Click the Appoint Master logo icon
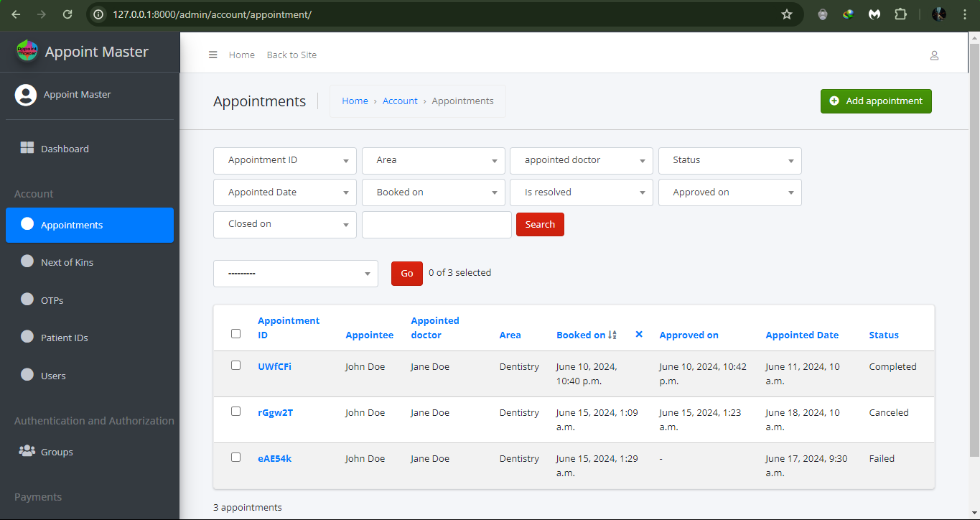Screen dimensions: 980x520 click(x=27, y=51)
